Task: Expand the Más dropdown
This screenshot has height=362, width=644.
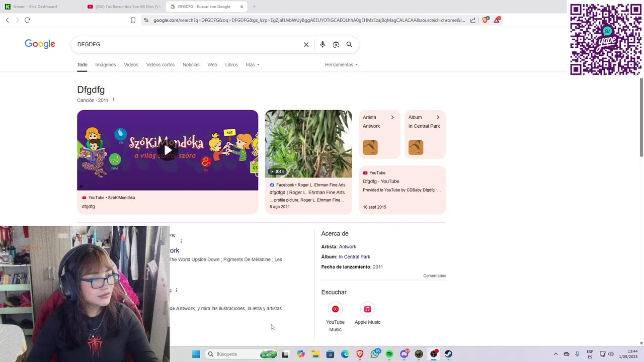Action: point(253,65)
